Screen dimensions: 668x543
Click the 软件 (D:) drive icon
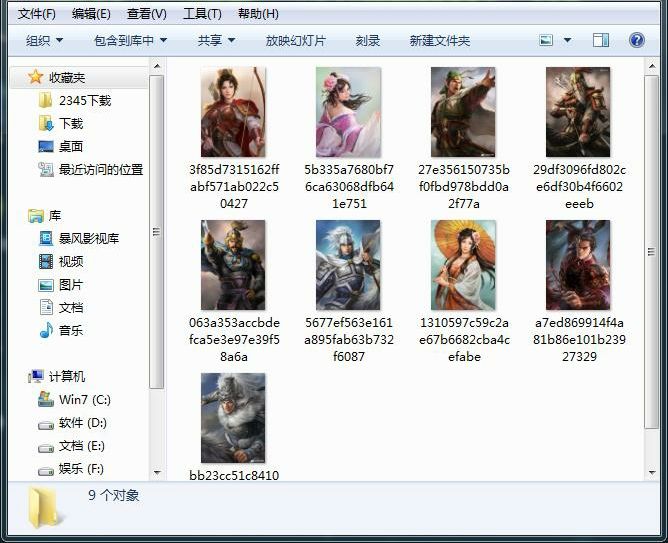point(46,425)
